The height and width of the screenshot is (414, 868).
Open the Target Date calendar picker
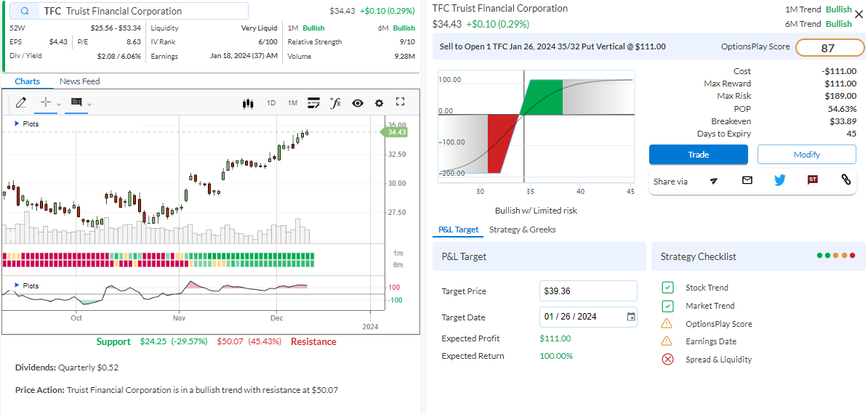(x=630, y=317)
